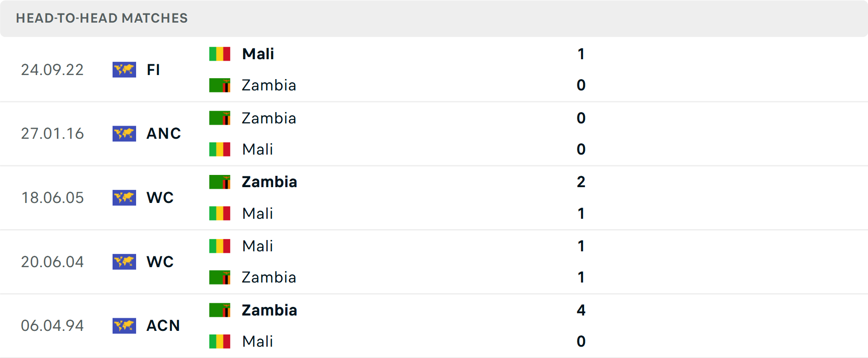Image resolution: width=868 pixels, height=358 pixels.
Task: Open match dated 27.01.16
Action: tap(52, 134)
